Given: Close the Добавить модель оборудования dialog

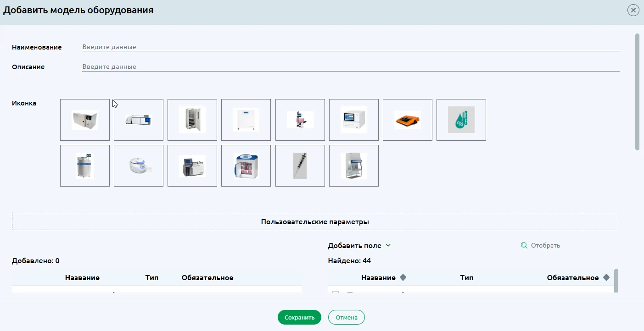Looking at the screenshot, I should pyautogui.click(x=633, y=10).
